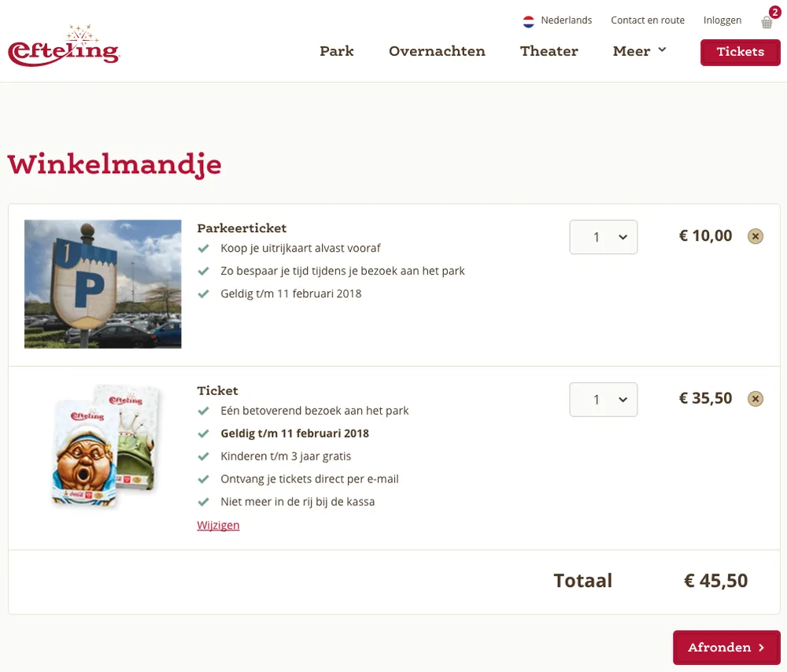
Task: Click the Inloggen link
Action: coord(722,20)
